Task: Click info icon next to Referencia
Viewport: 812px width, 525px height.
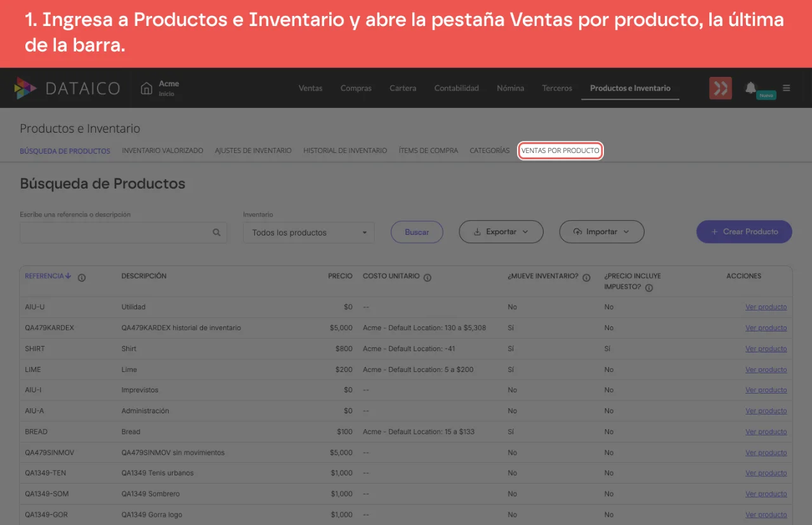Action: (x=82, y=277)
